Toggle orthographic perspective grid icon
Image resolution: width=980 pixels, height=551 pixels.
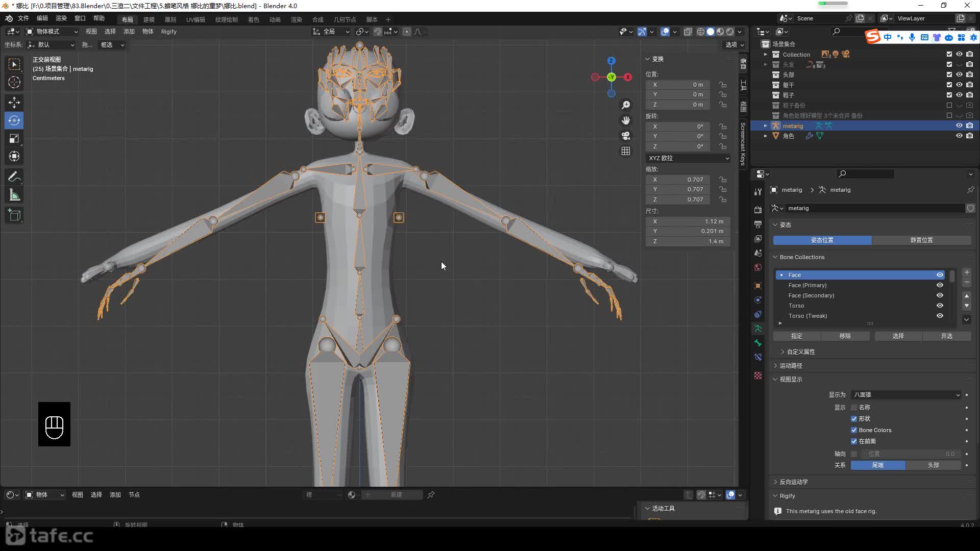click(626, 151)
